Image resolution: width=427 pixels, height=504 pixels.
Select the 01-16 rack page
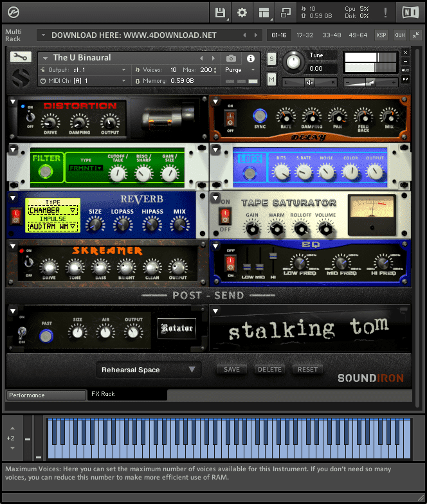coord(279,35)
